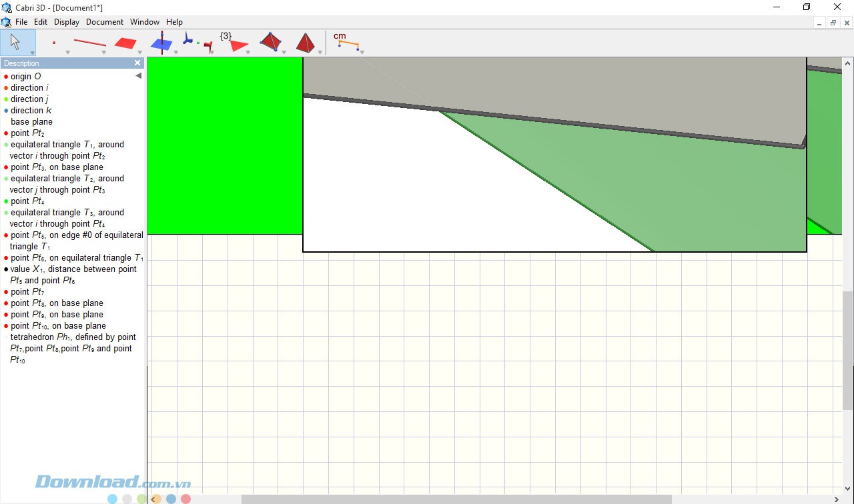
Task: Choose the Perpendicular construction tool
Action: point(161,43)
